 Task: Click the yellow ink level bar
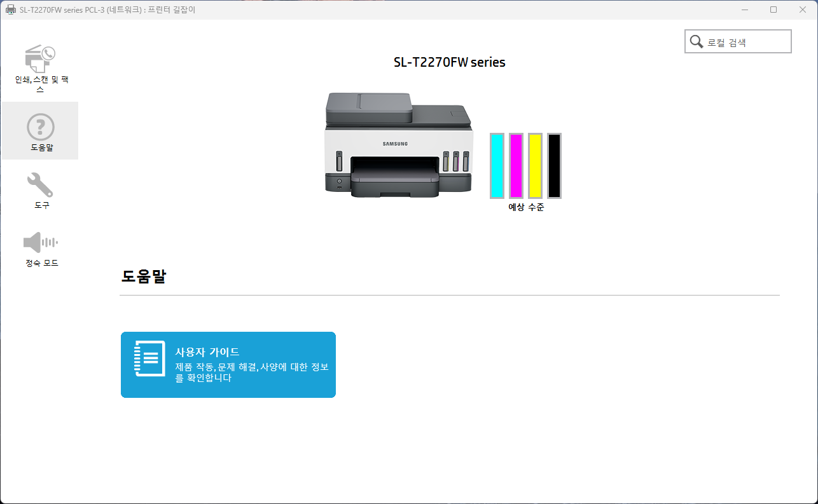point(535,166)
